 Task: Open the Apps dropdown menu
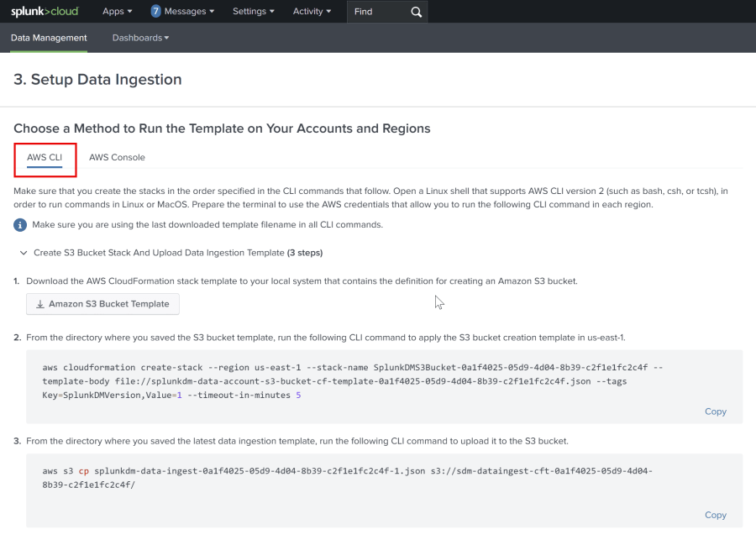[117, 11]
